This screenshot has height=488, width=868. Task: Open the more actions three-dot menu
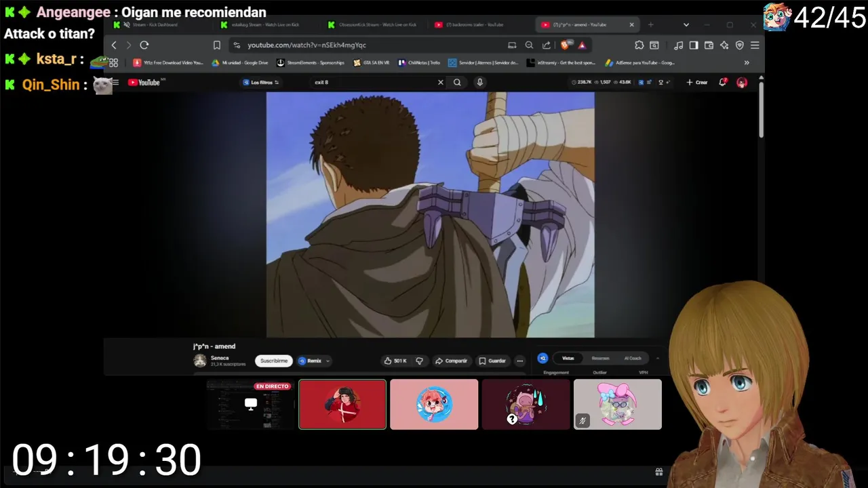[x=520, y=361]
